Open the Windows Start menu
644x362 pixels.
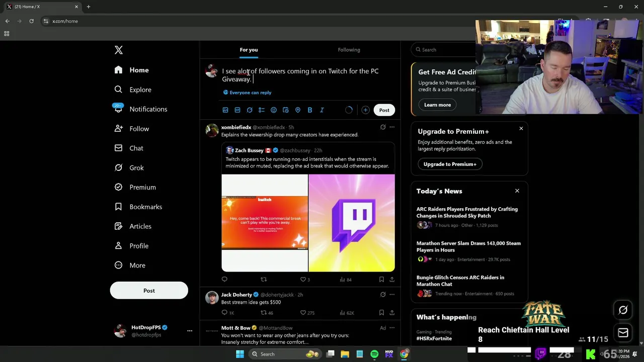tap(240, 354)
